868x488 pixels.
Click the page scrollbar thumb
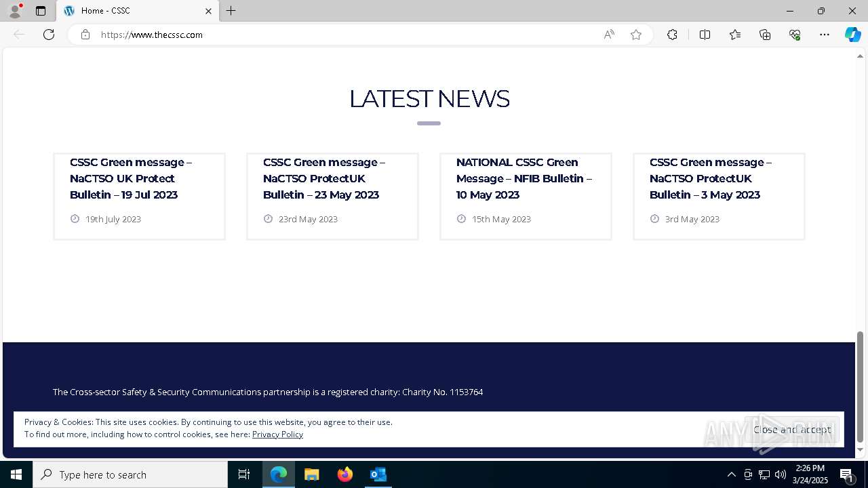click(860, 386)
